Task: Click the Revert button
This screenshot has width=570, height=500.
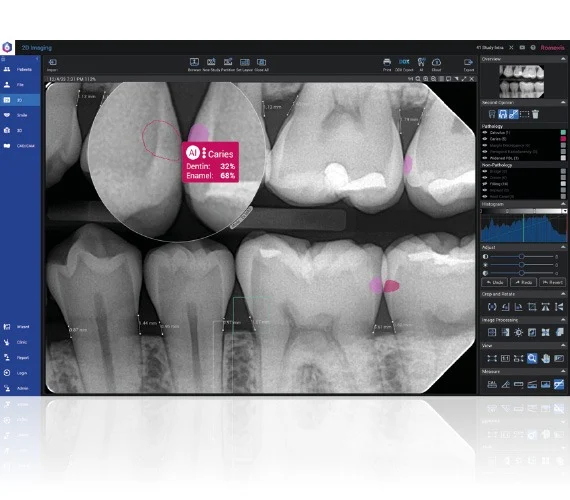Action: pos(553,282)
